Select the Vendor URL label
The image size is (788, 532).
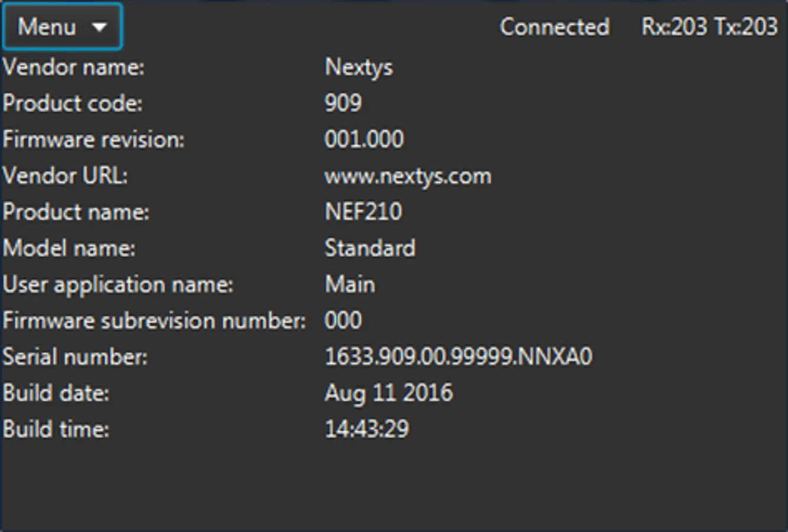click(x=65, y=176)
